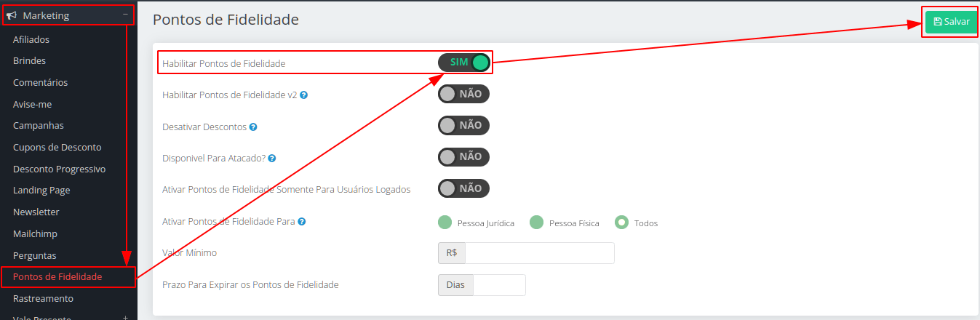Disable the Habilitar Pontos de Fidelidade switch
Viewport: 980px width, 320px height.
[x=464, y=63]
